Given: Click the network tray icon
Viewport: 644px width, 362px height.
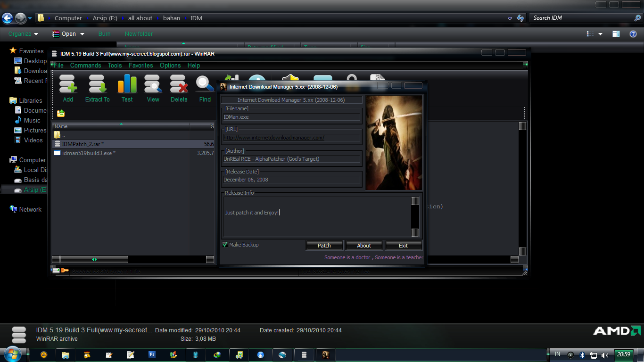Looking at the screenshot, I should pos(594,355).
